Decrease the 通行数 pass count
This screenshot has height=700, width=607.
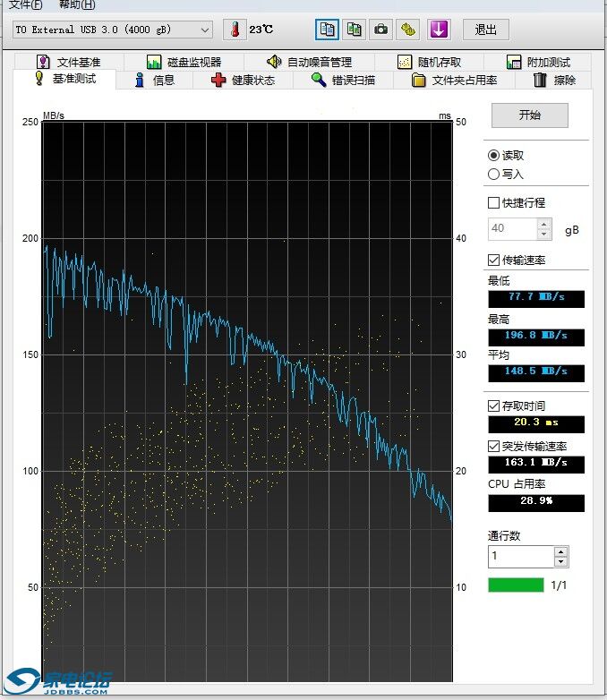pyautogui.click(x=561, y=562)
